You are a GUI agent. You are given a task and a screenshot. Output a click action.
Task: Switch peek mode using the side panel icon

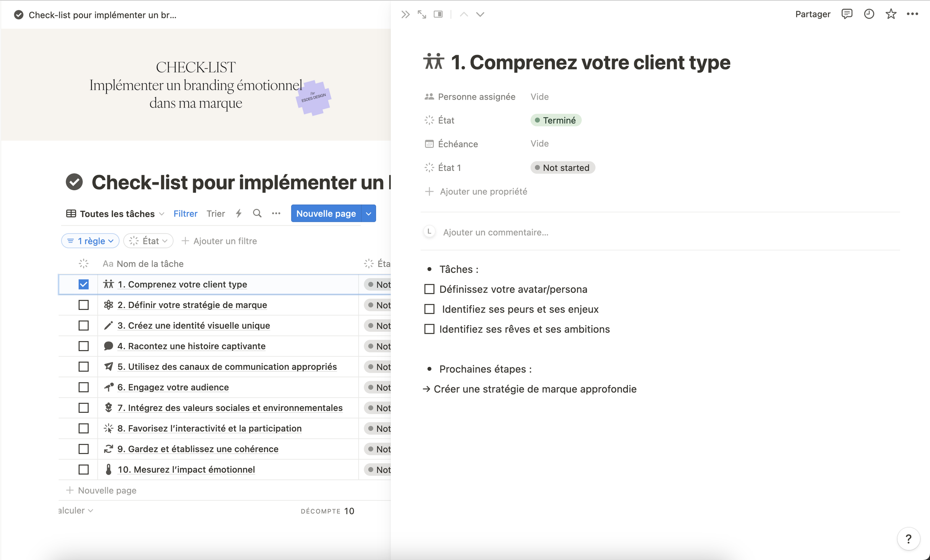[x=438, y=14]
